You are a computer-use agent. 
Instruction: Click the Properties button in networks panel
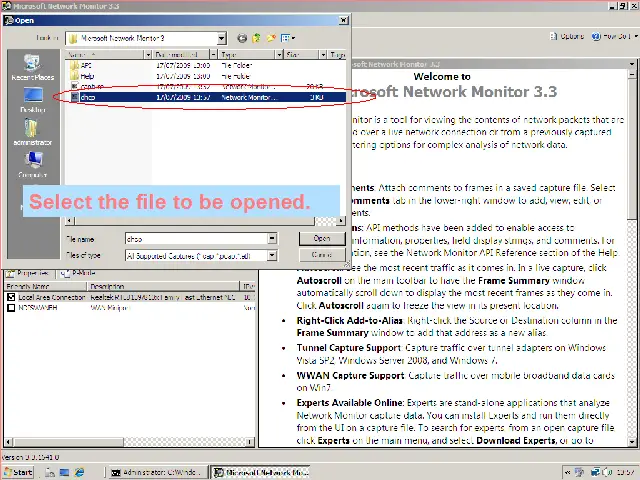click(28, 273)
